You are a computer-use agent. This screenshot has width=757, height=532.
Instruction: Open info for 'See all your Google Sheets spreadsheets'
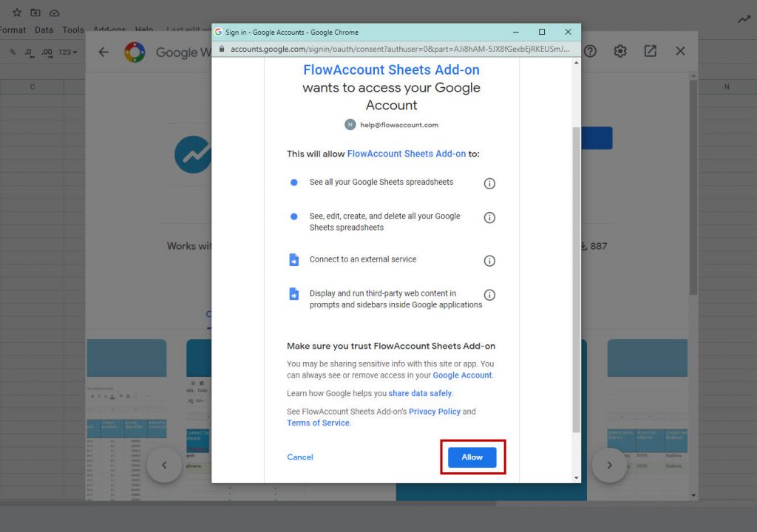pos(489,183)
